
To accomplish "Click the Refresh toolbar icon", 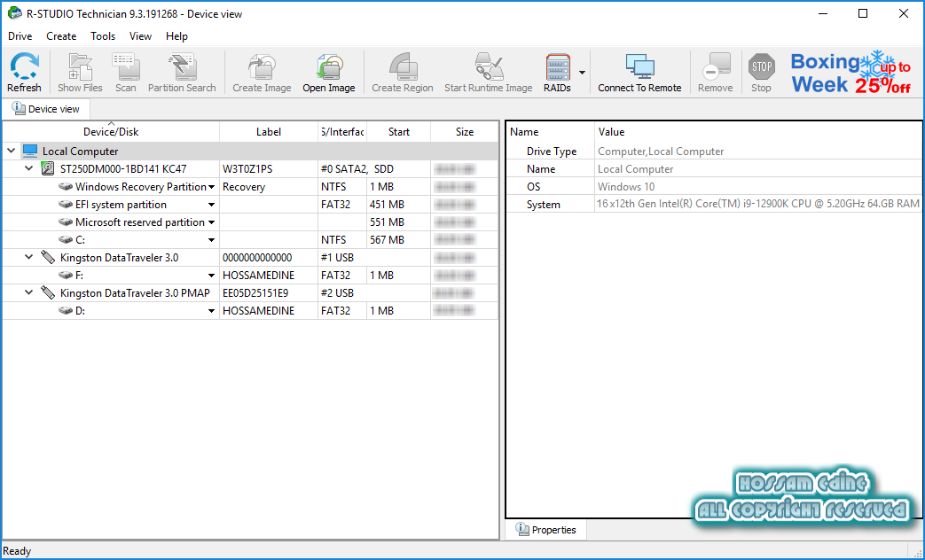I will [x=24, y=66].
